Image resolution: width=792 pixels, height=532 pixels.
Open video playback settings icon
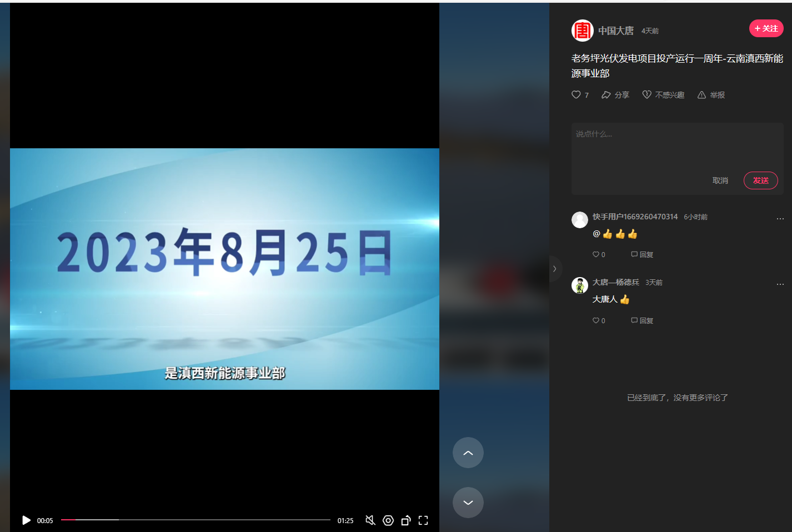(388, 520)
